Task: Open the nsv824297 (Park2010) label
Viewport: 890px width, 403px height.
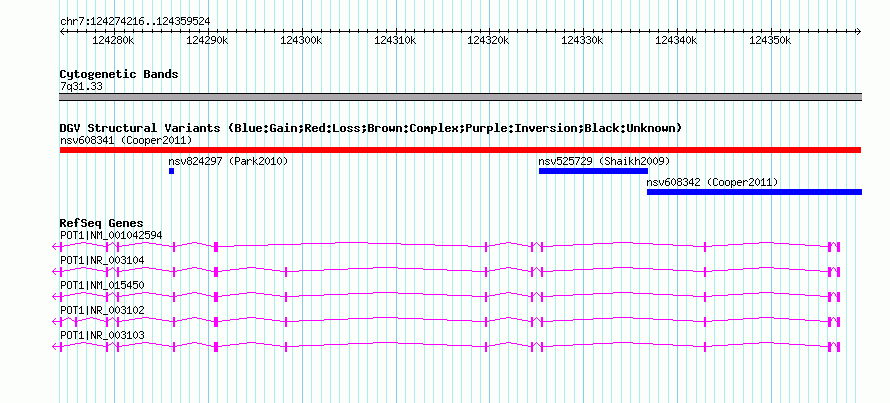Action: [228, 161]
